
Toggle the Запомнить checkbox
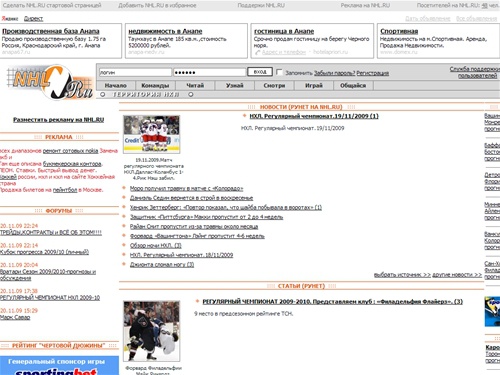[x=279, y=72]
